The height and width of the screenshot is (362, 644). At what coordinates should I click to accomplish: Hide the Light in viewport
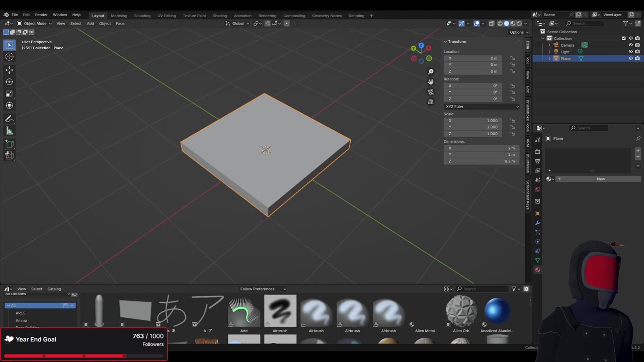click(x=630, y=52)
